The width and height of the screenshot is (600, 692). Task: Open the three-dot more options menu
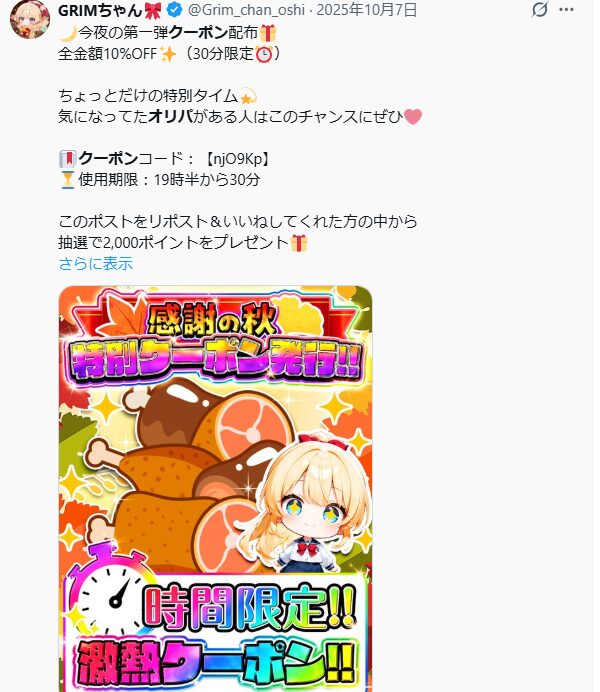pos(566,9)
